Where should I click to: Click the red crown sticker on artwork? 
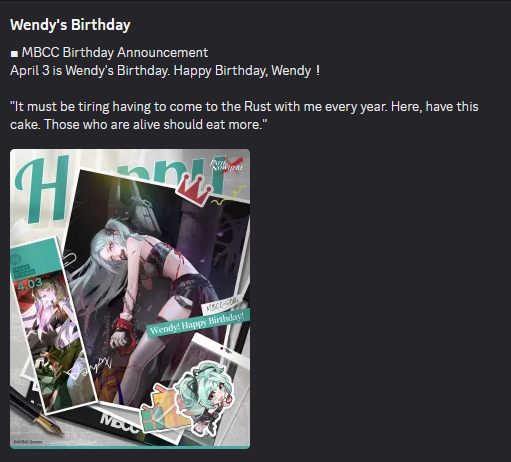(194, 189)
